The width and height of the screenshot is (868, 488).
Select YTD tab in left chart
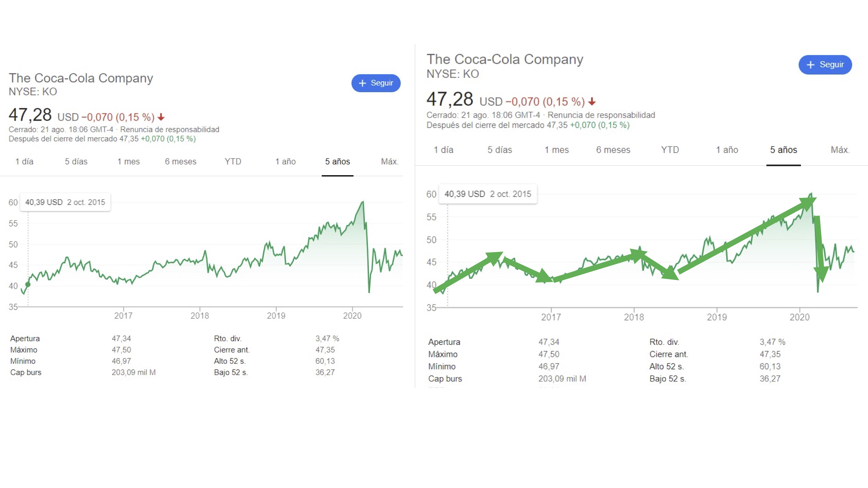click(x=233, y=162)
